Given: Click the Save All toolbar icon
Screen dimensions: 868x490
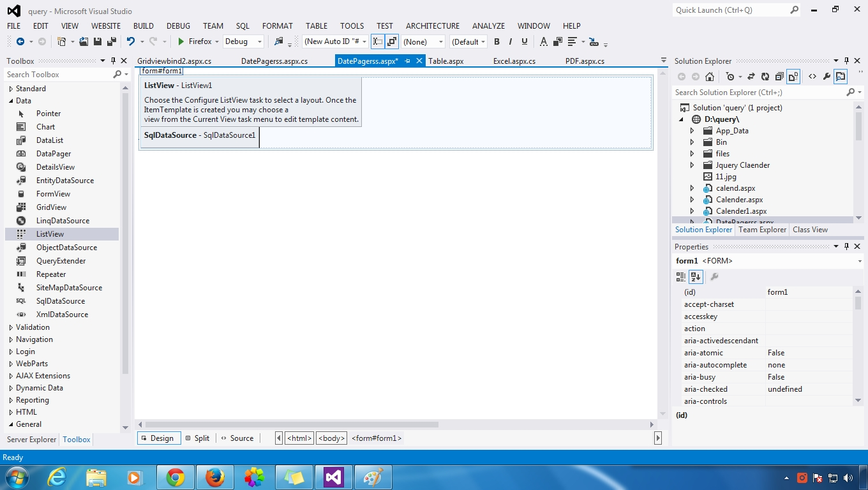Looking at the screenshot, I should 111,41.
